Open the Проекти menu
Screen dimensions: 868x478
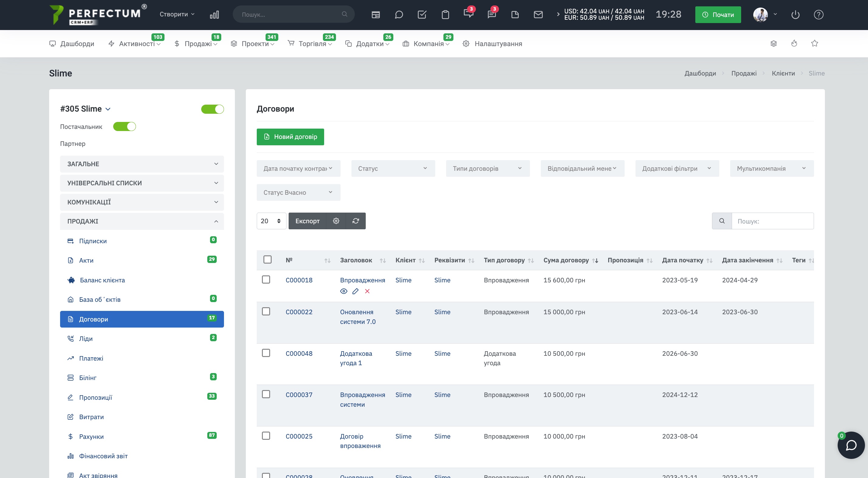pyautogui.click(x=253, y=44)
